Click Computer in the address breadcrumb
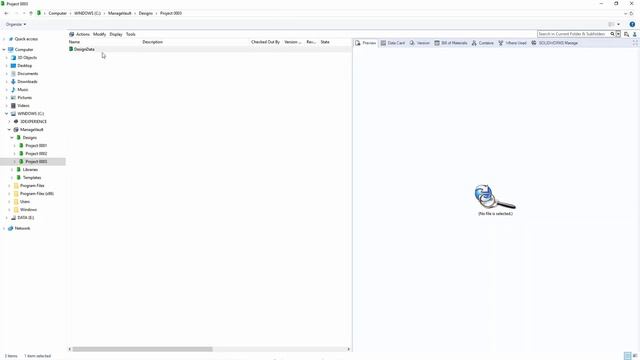Image resolution: width=640 pixels, height=360 pixels. click(x=58, y=13)
